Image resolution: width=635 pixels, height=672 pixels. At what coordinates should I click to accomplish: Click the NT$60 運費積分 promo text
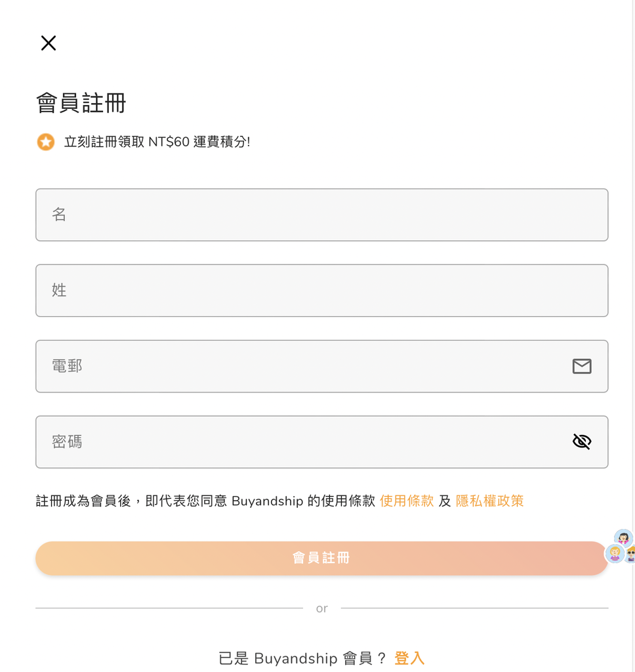[x=157, y=142]
